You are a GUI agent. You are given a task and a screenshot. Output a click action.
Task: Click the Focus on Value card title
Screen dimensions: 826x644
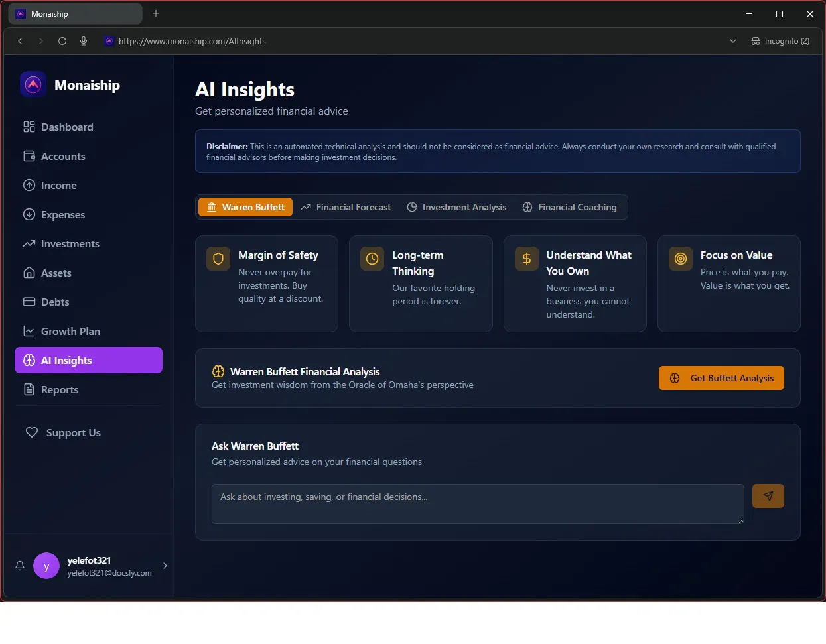pos(736,255)
